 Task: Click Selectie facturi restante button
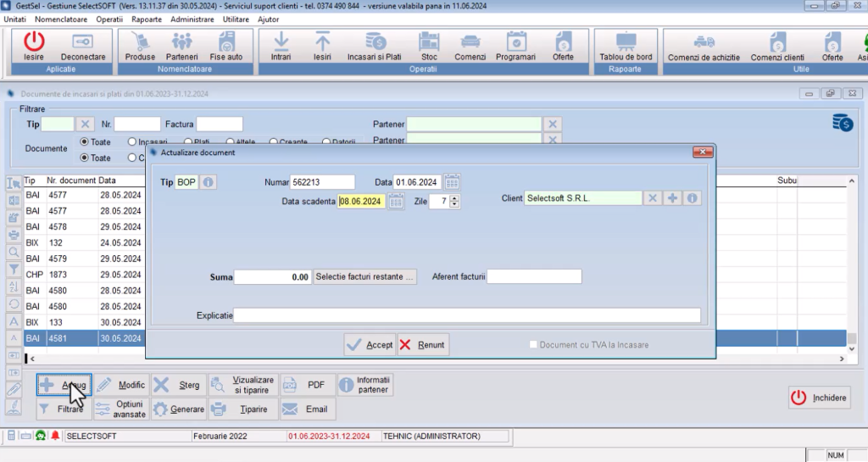click(364, 276)
